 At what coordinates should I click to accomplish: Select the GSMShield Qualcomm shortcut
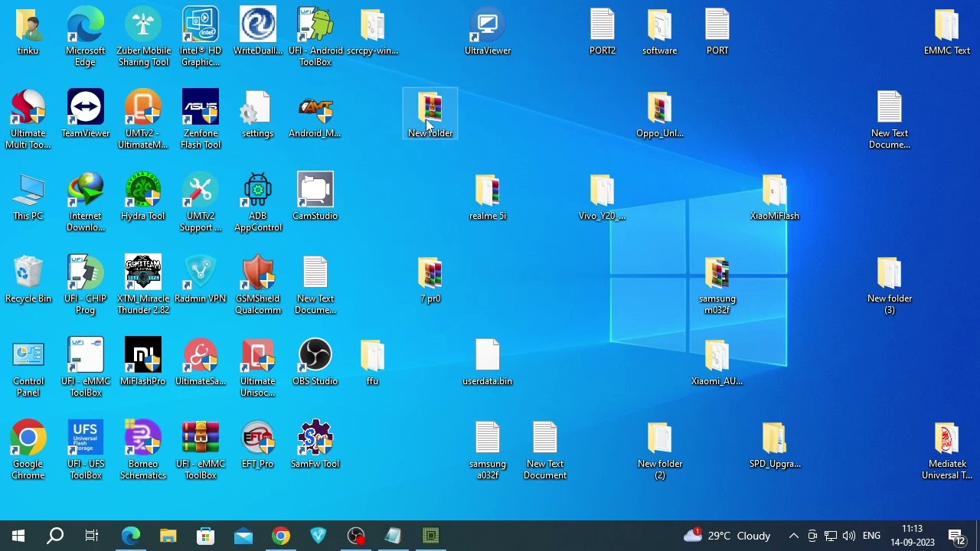pos(258,285)
